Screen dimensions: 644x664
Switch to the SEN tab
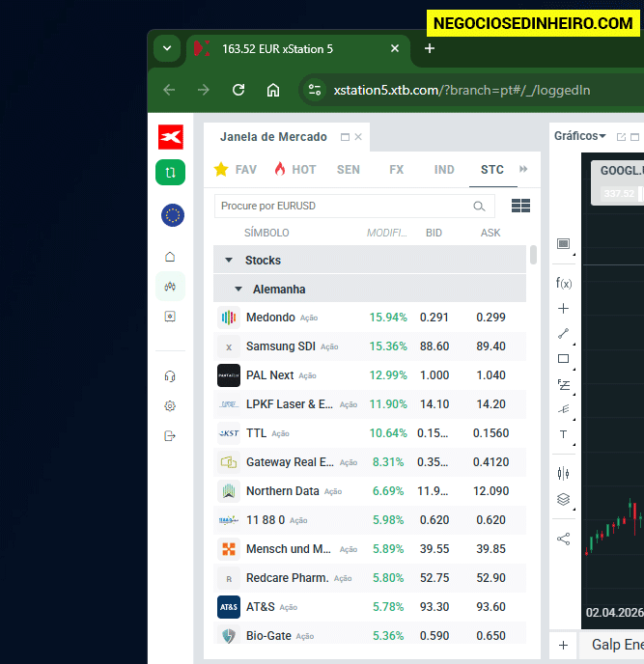point(349,170)
